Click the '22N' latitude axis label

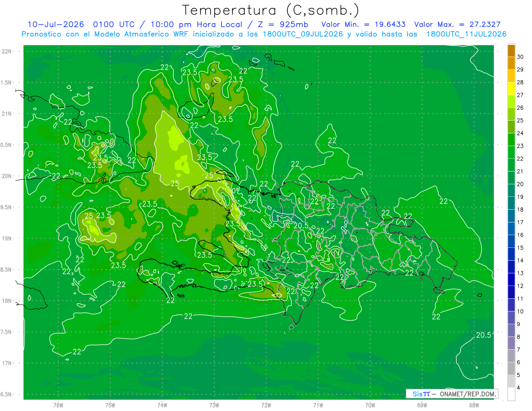(x=7, y=51)
